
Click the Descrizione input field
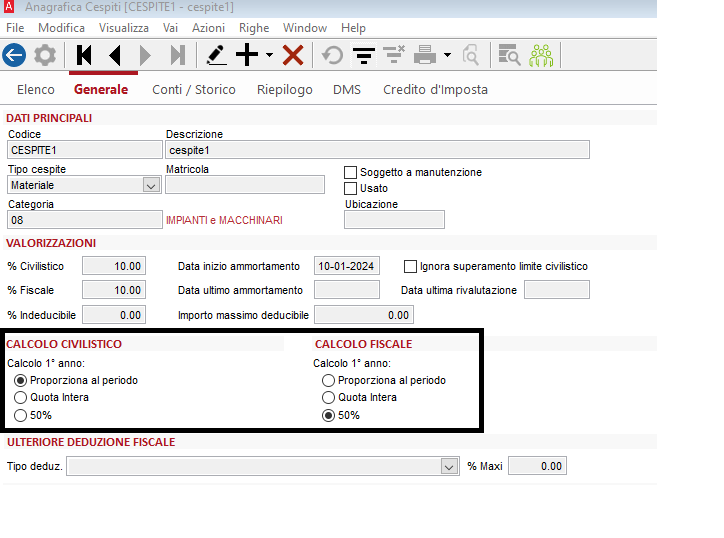click(x=377, y=150)
